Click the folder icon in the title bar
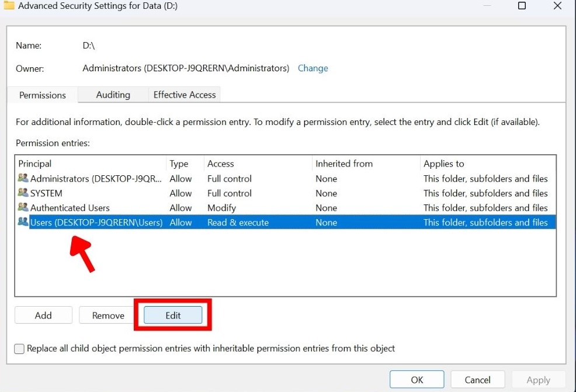 click(x=9, y=6)
